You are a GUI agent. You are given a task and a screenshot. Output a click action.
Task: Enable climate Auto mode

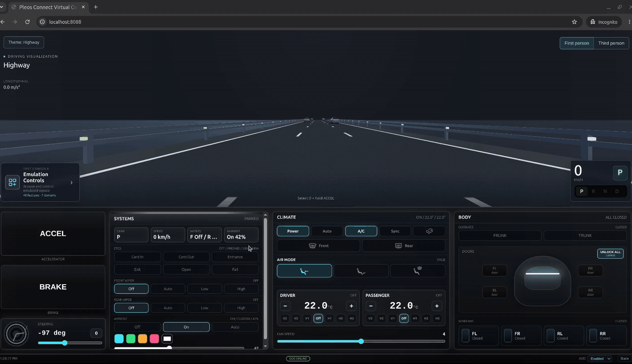(327, 231)
